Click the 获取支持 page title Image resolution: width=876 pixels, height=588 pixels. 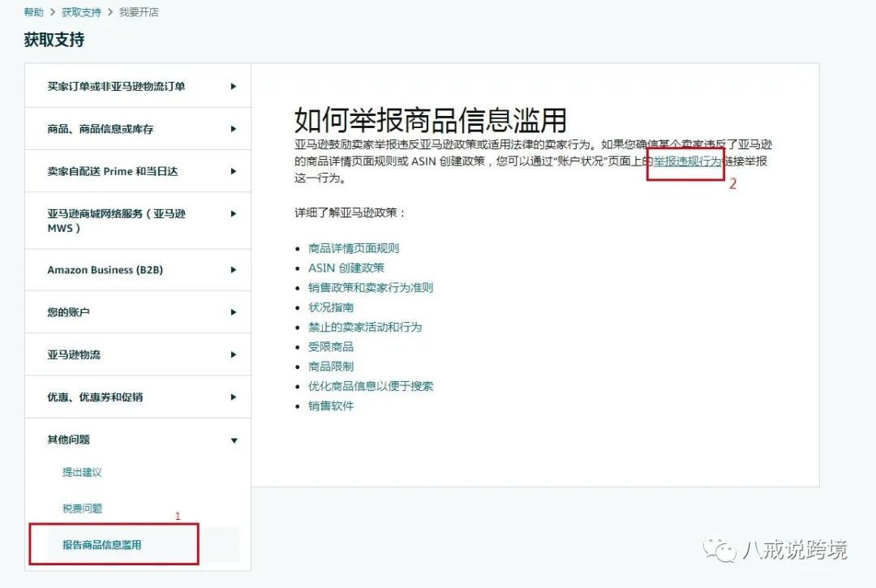coord(54,40)
